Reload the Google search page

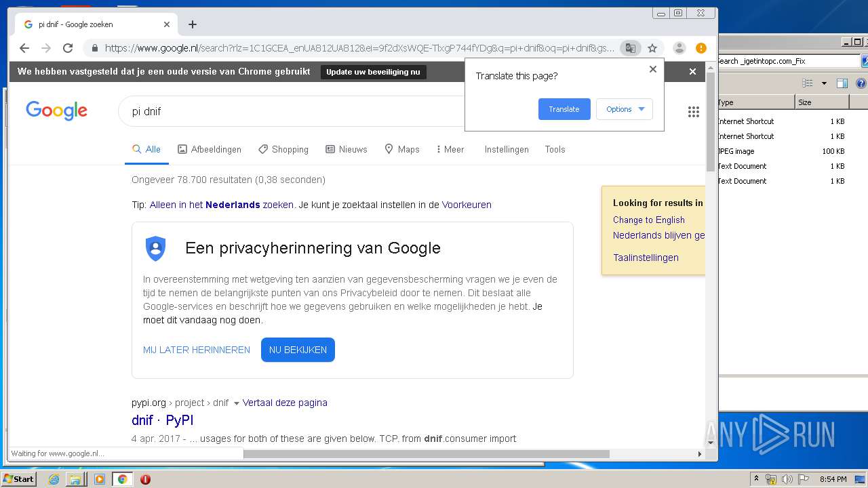68,48
